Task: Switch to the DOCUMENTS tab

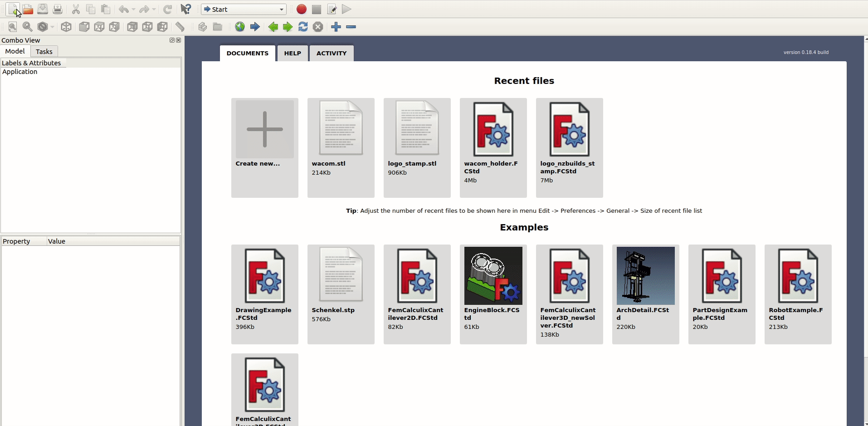Action: 248,53
